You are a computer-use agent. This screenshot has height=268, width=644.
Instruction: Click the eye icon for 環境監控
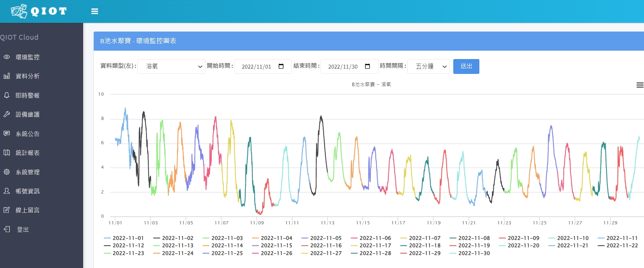(x=7, y=57)
